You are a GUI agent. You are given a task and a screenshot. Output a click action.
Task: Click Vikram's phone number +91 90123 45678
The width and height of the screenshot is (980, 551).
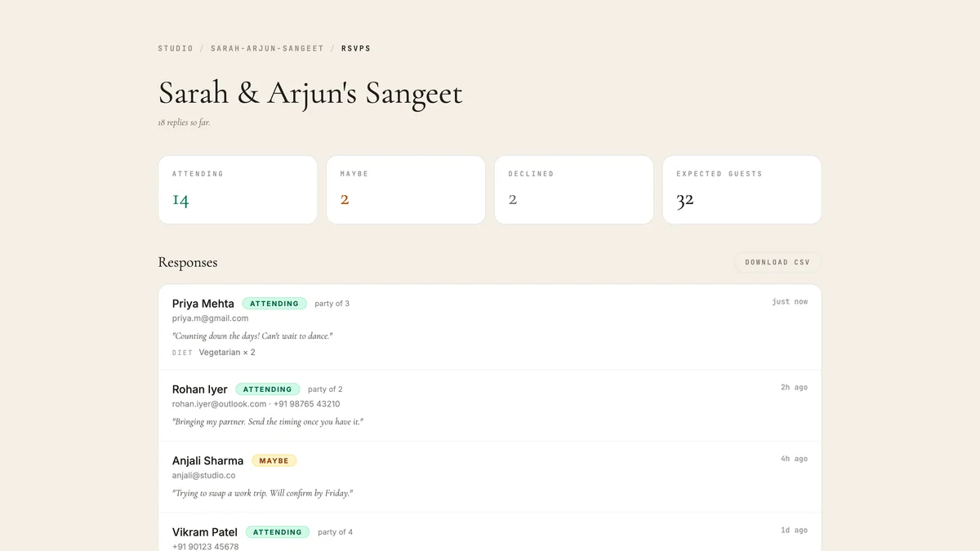coord(206,546)
